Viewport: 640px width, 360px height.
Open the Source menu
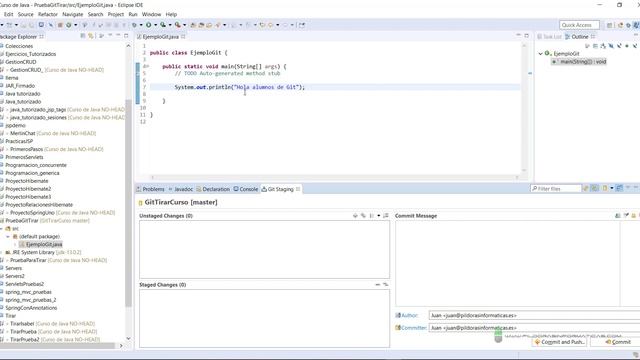(25, 14)
